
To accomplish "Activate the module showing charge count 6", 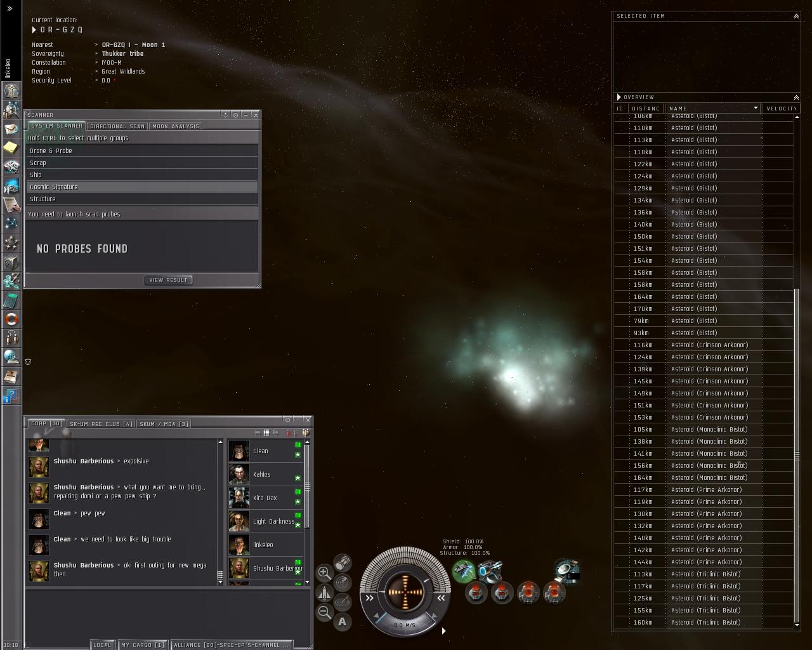I will [566, 571].
